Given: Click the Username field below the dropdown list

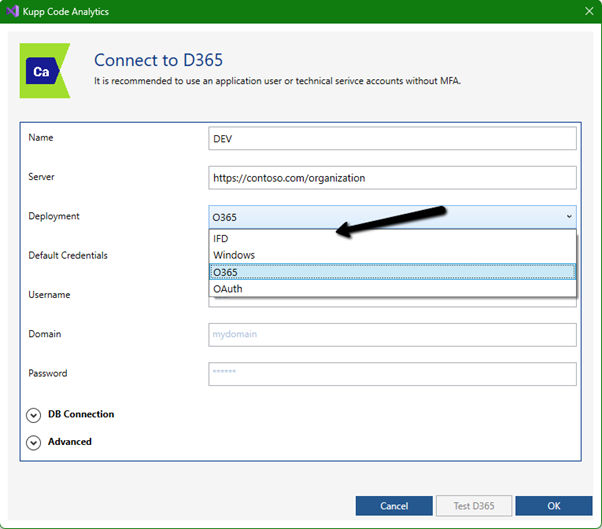Looking at the screenshot, I should [392, 302].
